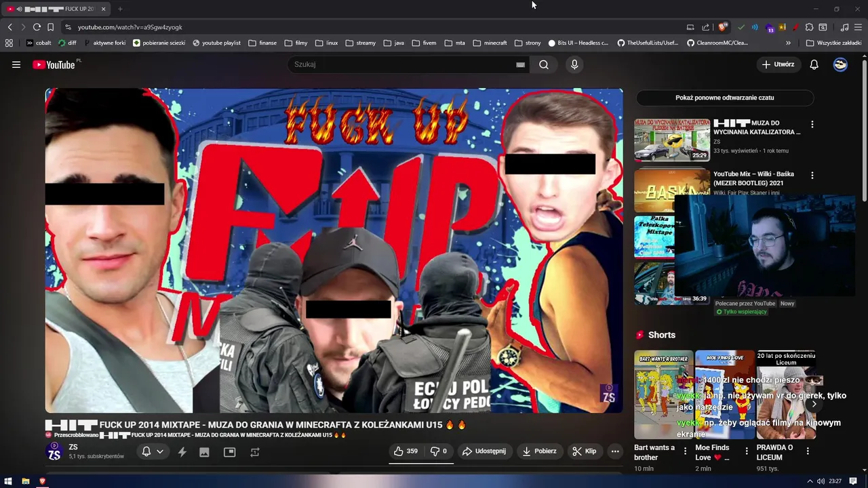Expand the streamy bookmarks folder
This screenshot has width=868, height=488.
pos(361,43)
